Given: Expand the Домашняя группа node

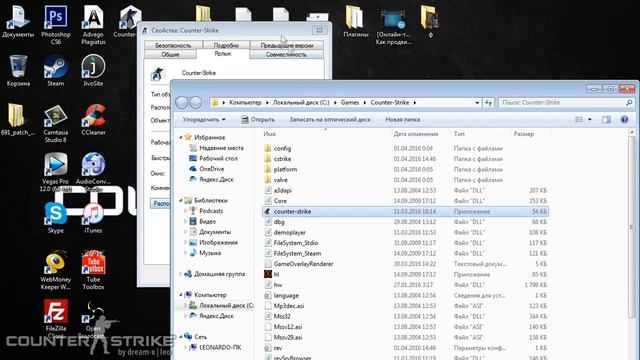Looking at the screenshot, I should tap(181, 274).
